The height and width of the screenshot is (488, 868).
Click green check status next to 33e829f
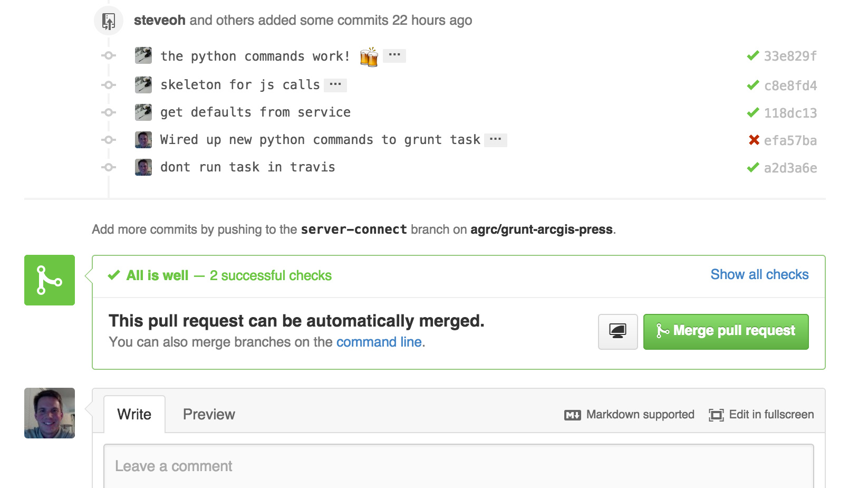point(753,55)
